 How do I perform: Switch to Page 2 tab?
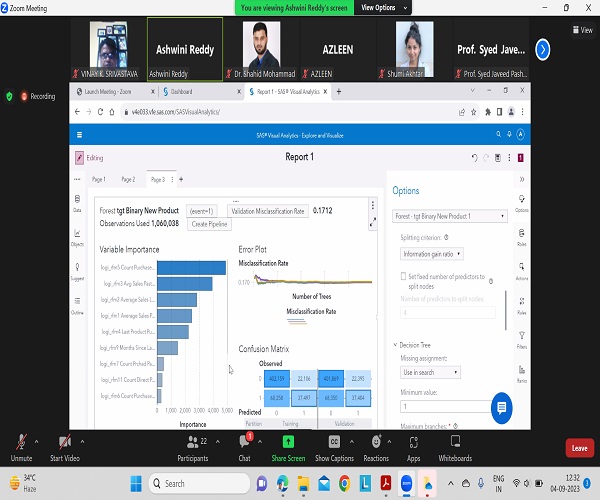tap(128, 179)
